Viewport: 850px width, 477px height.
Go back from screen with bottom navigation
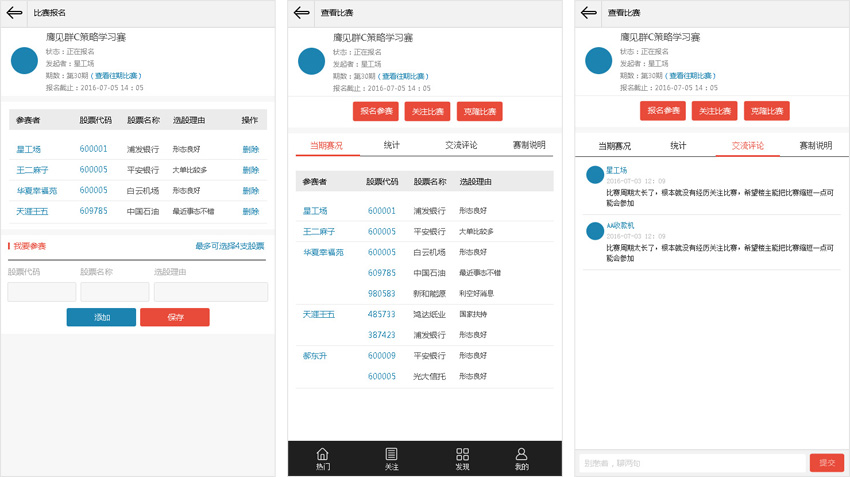tap(302, 13)
